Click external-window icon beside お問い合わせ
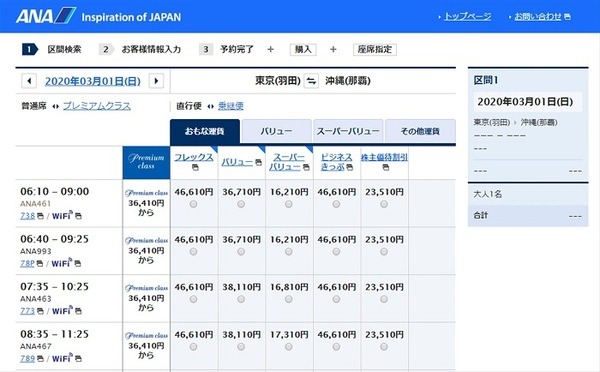The width and height of the screenshot is (600, 372). click(x=567, y=17)
